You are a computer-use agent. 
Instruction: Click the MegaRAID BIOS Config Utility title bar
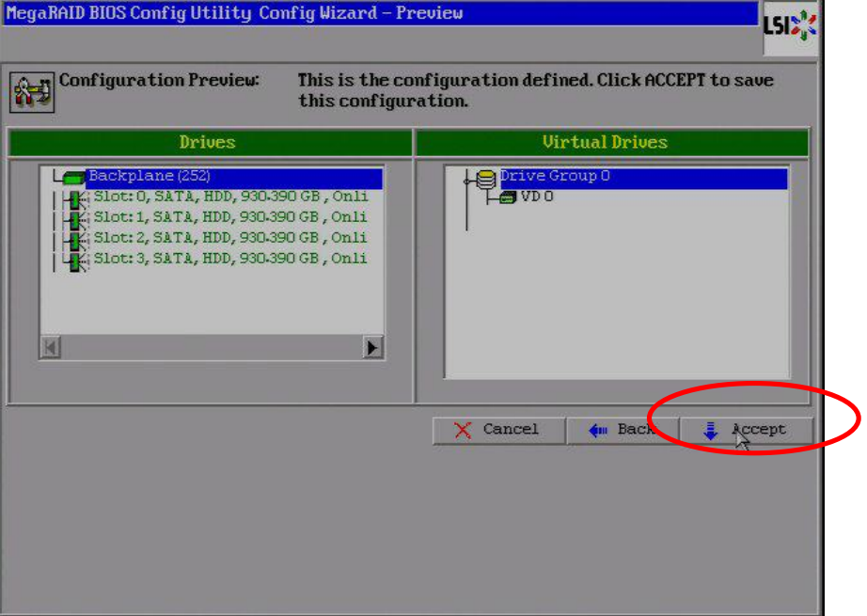381,13
